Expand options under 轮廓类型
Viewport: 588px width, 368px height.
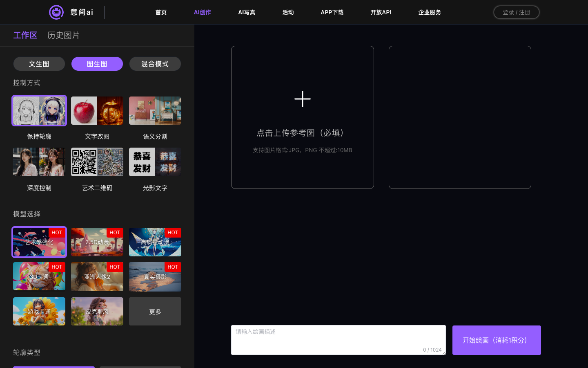tap(27, 352)
